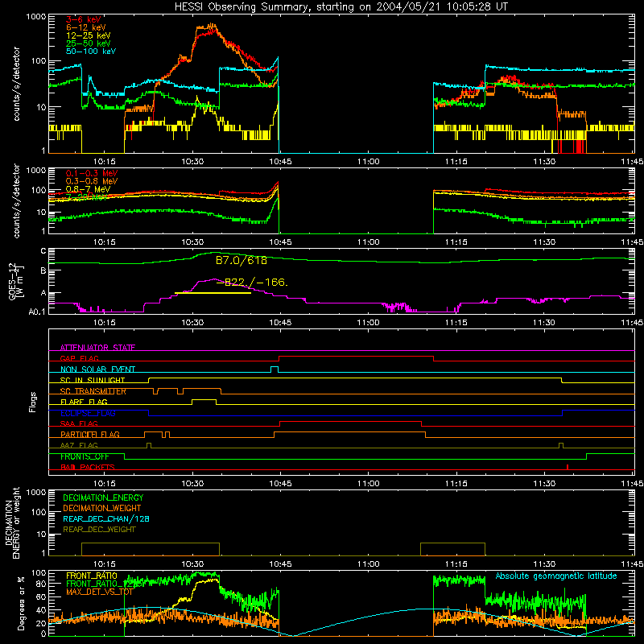Screen dimensions: 644x644
Task: Select the BAD_PACKETS flag label
Action: click(x=88, y=467)
